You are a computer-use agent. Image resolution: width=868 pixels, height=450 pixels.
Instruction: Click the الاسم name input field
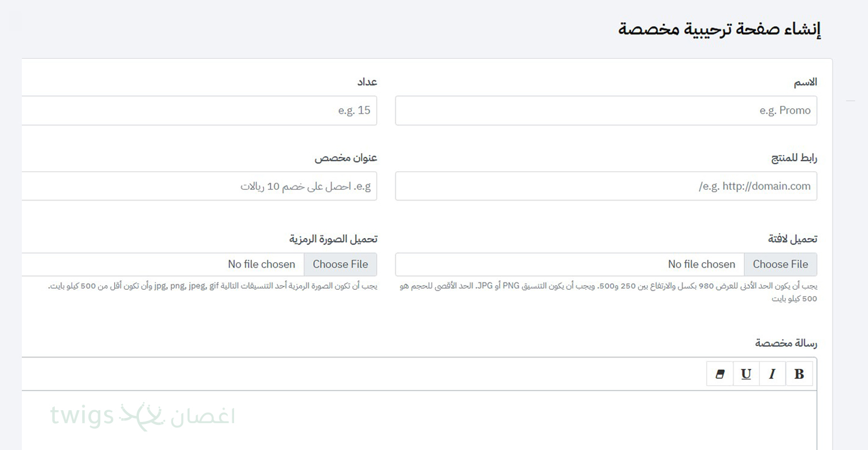[605, 110]
